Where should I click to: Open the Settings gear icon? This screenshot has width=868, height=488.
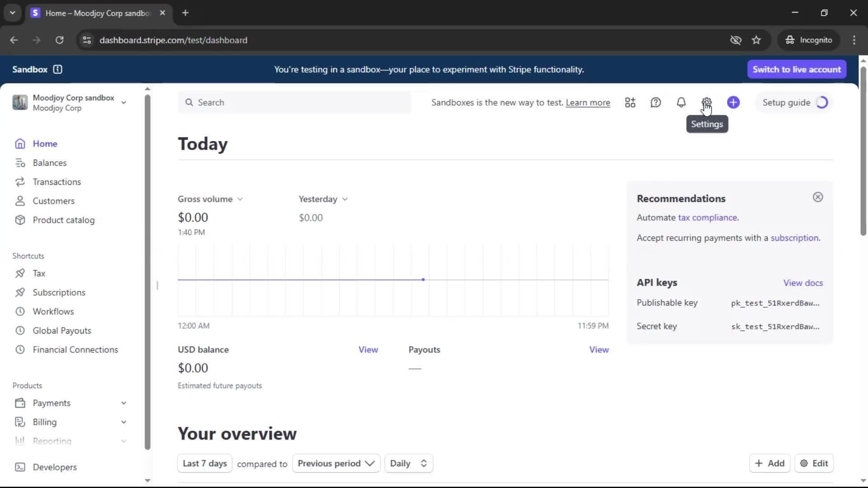pyautogui.click(x=706, y=103)
